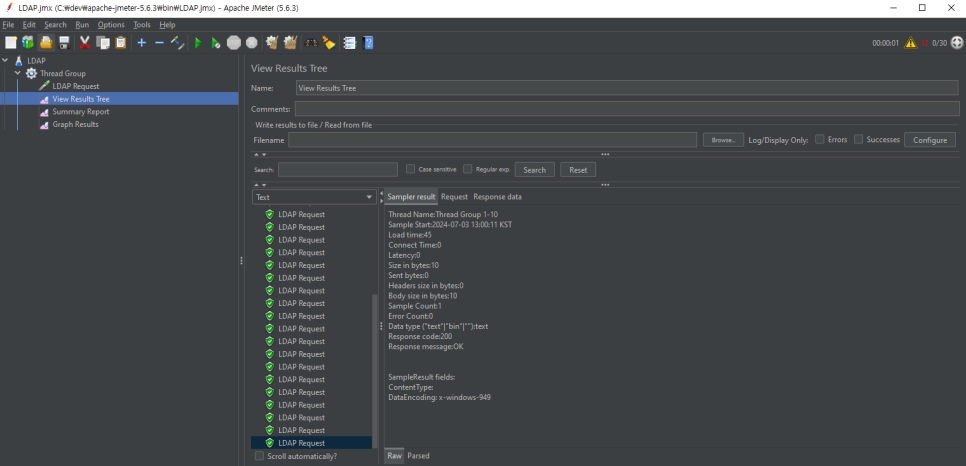Click the Browse... button
966x466 pixels.
click(x=723, y=140)
